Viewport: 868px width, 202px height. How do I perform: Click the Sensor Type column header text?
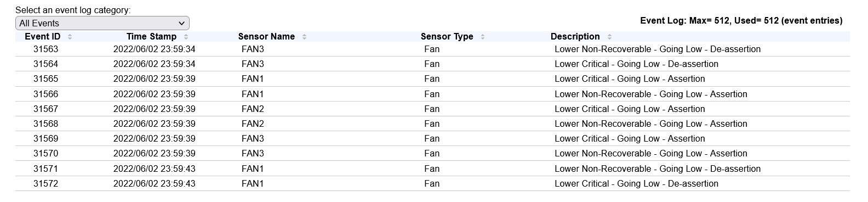point(447,37)
